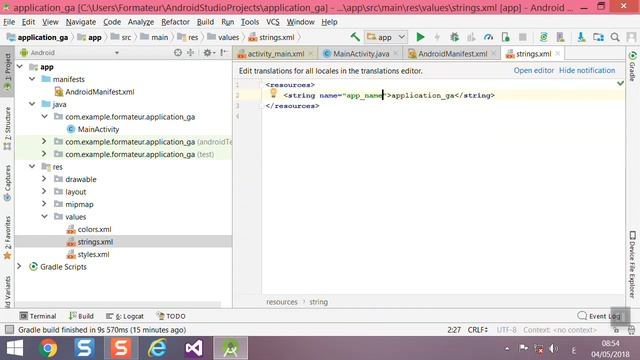
Task: Click the values breadcrumb in navigation bar
Action: pos(223,37)
